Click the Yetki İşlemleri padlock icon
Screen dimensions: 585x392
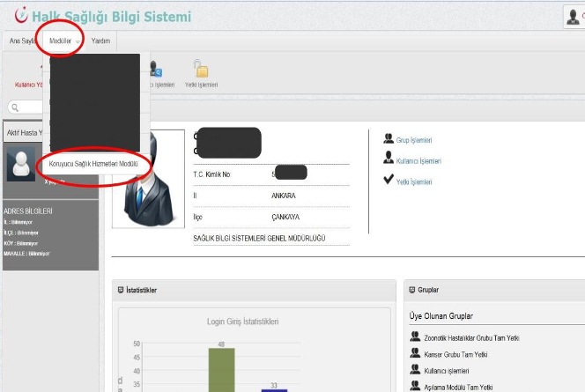click(x=201, y=70)
